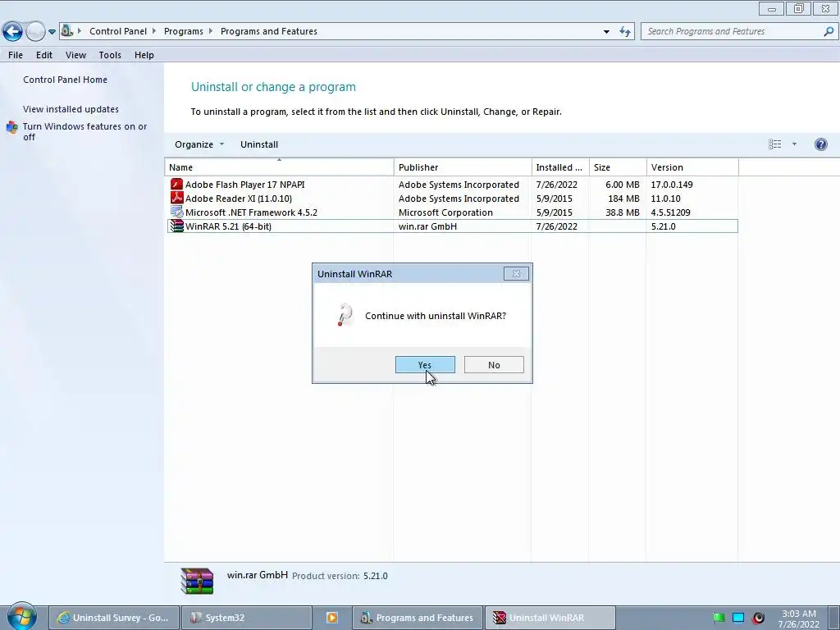Refresh the Programs and Features view
The width and height of the screenshot is (840, 630).
point(624,32)
